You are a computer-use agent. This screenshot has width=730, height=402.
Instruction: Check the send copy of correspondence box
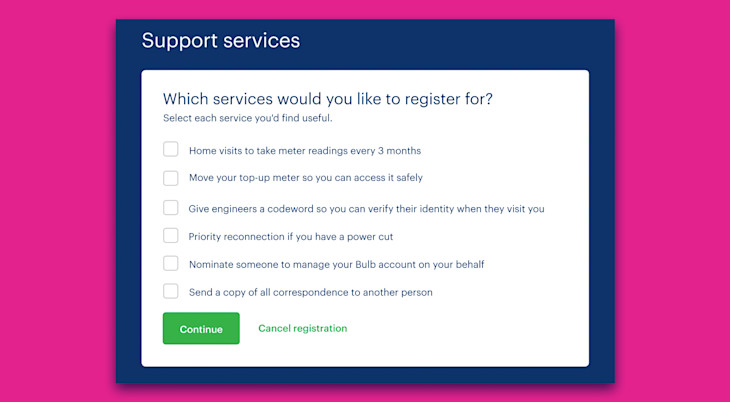pos(170,291)
